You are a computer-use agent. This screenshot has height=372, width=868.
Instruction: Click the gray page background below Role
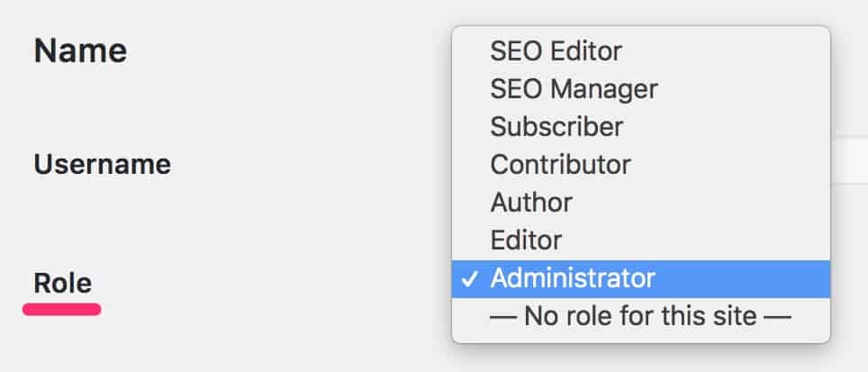click(x=180, y=347)
